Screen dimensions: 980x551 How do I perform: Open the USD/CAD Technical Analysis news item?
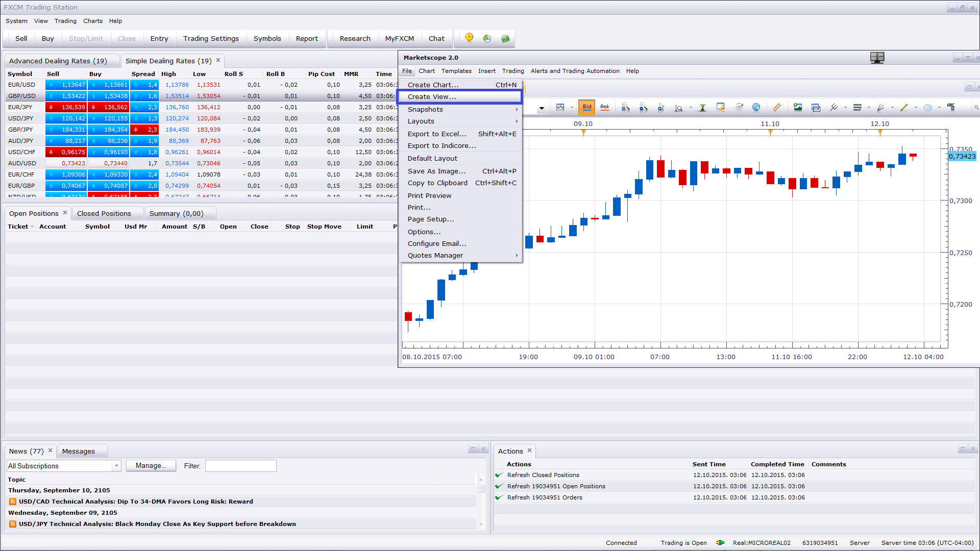pyautogui.click(x=136, y=502)
